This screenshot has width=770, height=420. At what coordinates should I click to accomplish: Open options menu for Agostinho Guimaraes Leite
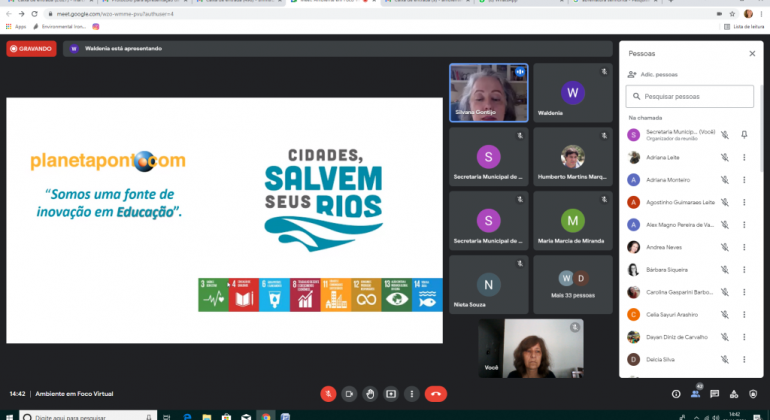(744, 202)
